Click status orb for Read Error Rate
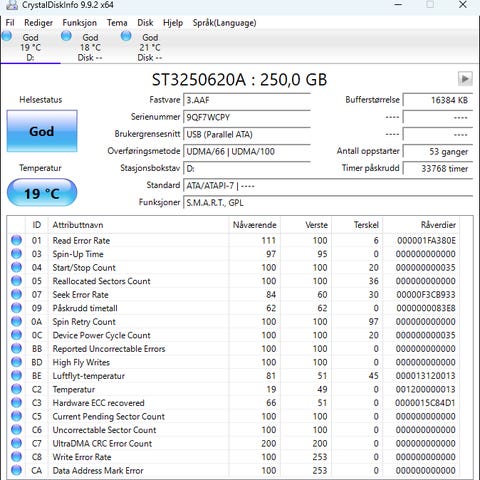 point(16,240)
